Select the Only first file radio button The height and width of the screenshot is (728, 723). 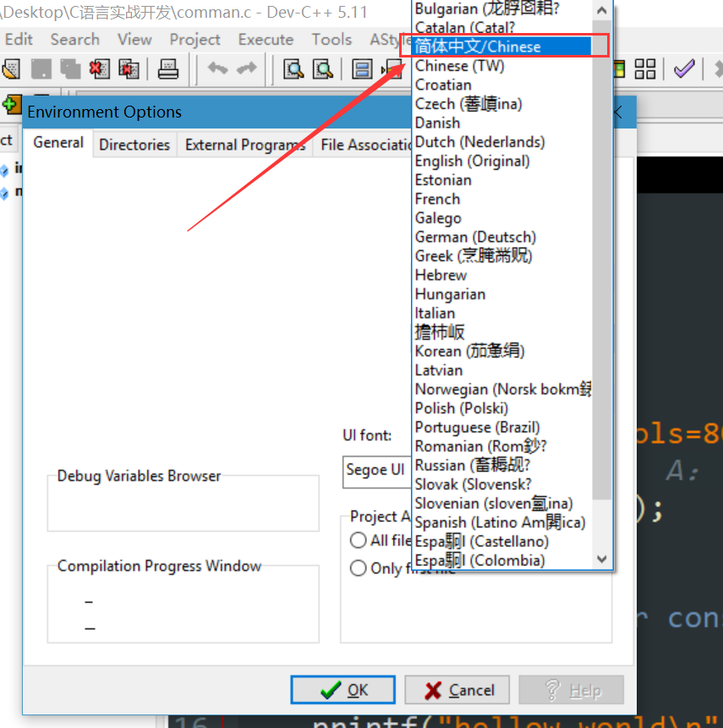tap(358, 568)
